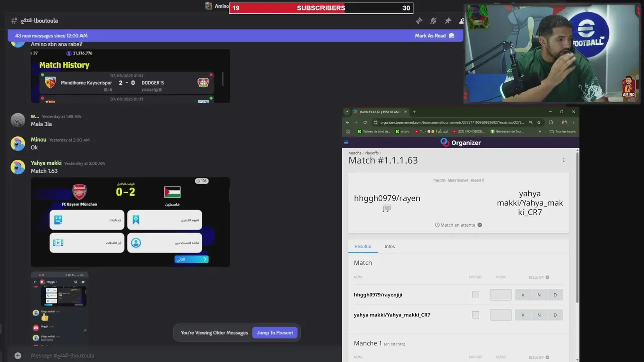This screenshot has height=362, width=644.
Task: Open site information icon in address bar
Action: point(376,122)
